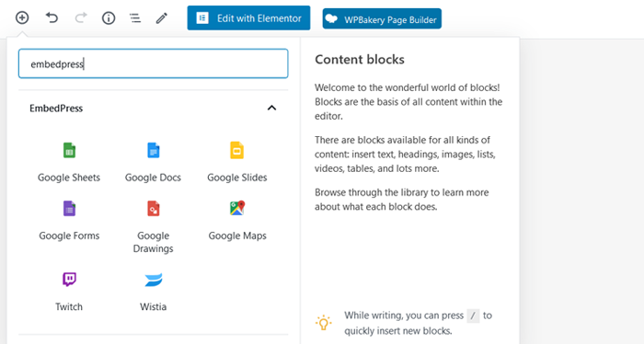Click the Google Forms label

click(69, 236)
